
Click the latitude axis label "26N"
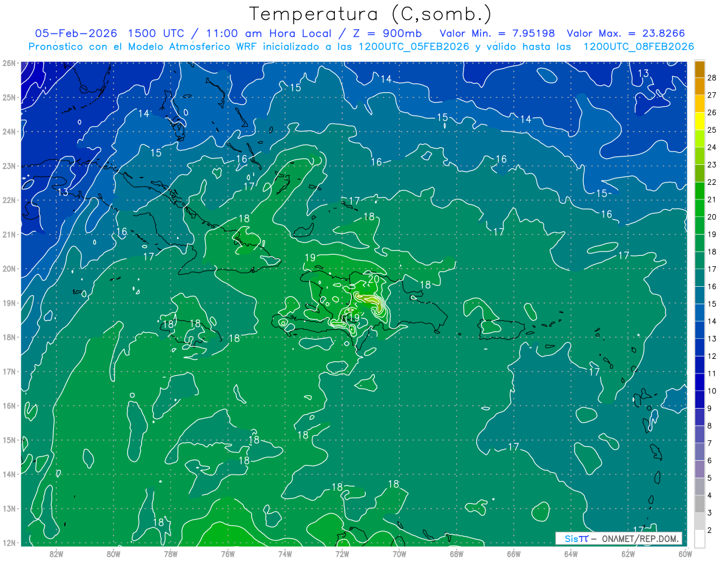click(x=9, y=63)
